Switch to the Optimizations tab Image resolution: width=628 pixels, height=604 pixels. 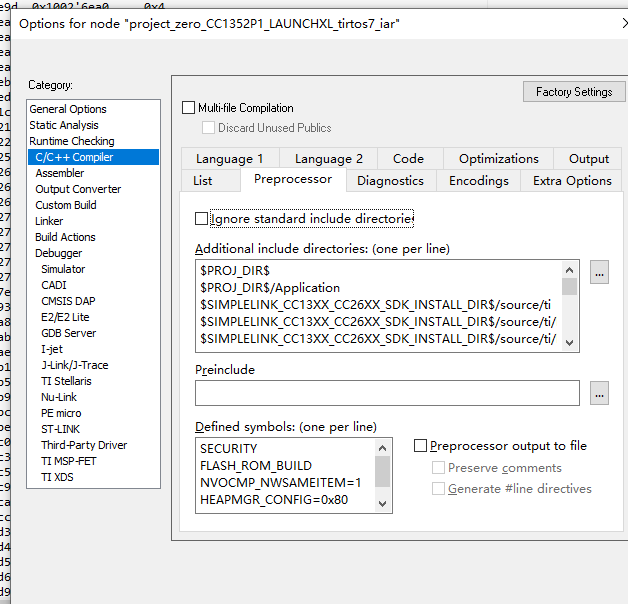(x=498, y=158)
